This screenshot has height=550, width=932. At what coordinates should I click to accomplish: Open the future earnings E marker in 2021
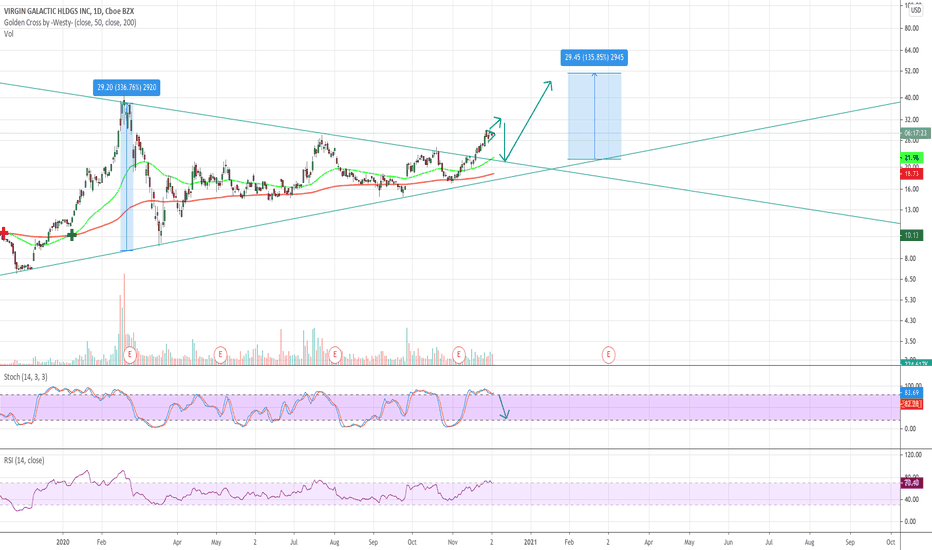point(608,356)
